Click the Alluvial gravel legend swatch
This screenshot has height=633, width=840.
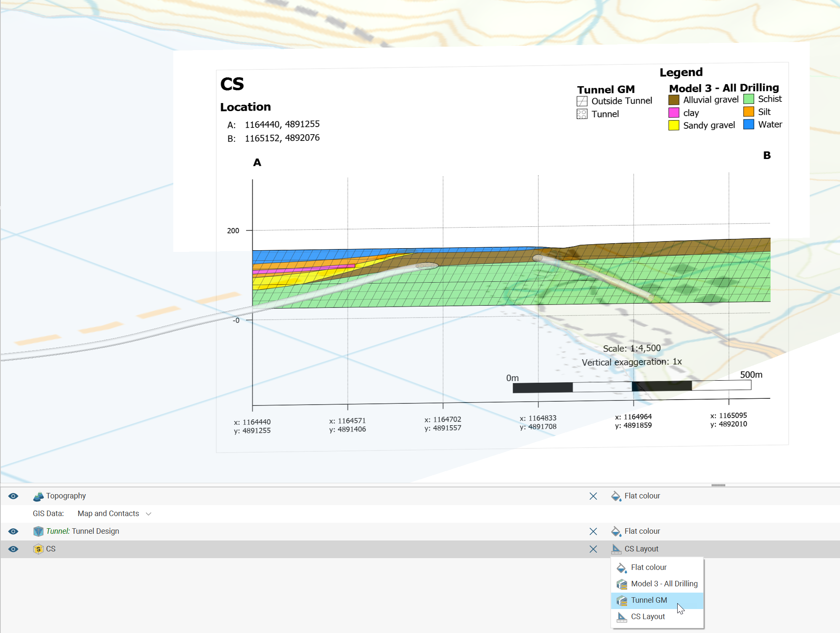(x=673, y=100)
